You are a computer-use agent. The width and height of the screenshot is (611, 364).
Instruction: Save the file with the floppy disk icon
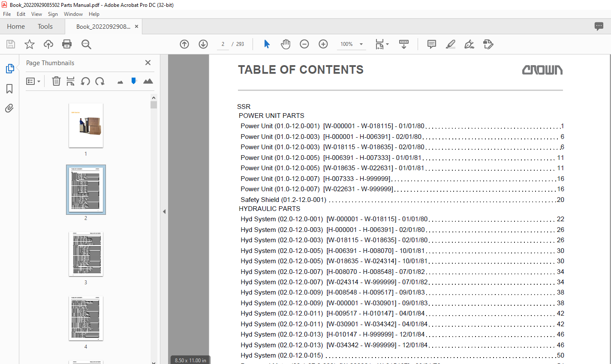pos(11,44)
